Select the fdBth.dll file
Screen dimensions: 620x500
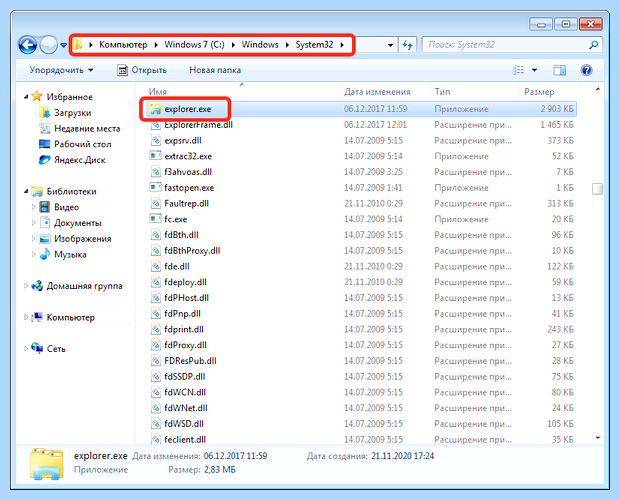361,235
